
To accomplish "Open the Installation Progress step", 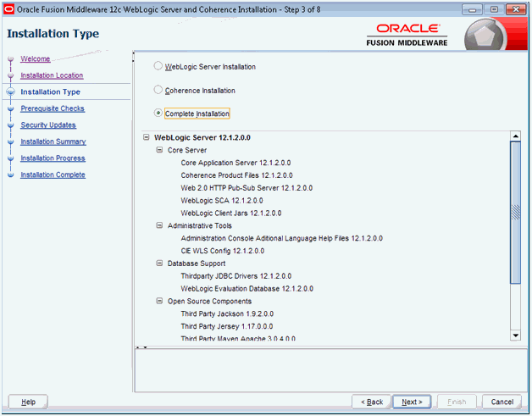I will 53,158.
